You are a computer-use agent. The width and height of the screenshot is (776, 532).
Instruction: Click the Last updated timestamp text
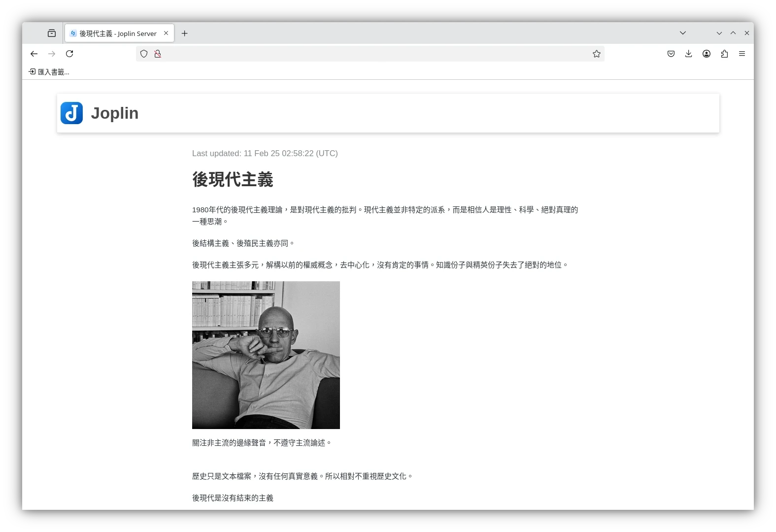click(x=265, y=153)
